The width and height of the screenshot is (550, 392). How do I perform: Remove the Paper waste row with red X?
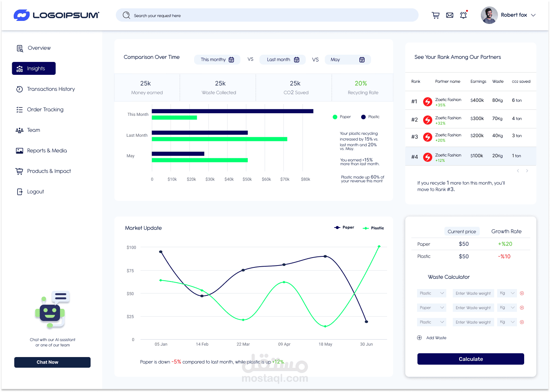click(x=522, y=308)
